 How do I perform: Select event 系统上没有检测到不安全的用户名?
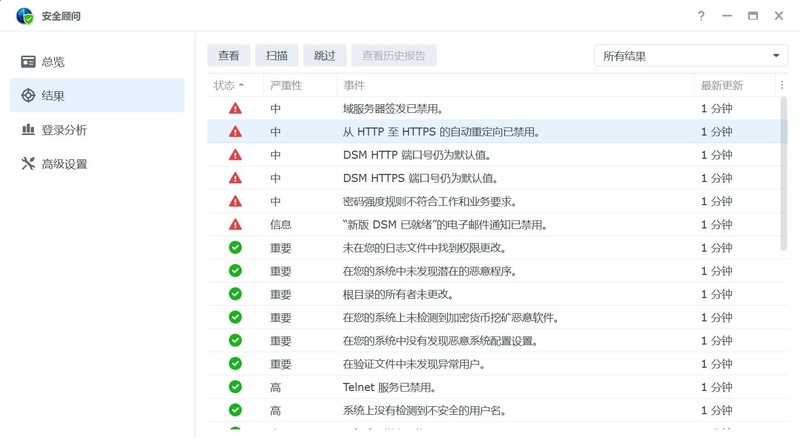pyautogui.click(x=424, y=410)
